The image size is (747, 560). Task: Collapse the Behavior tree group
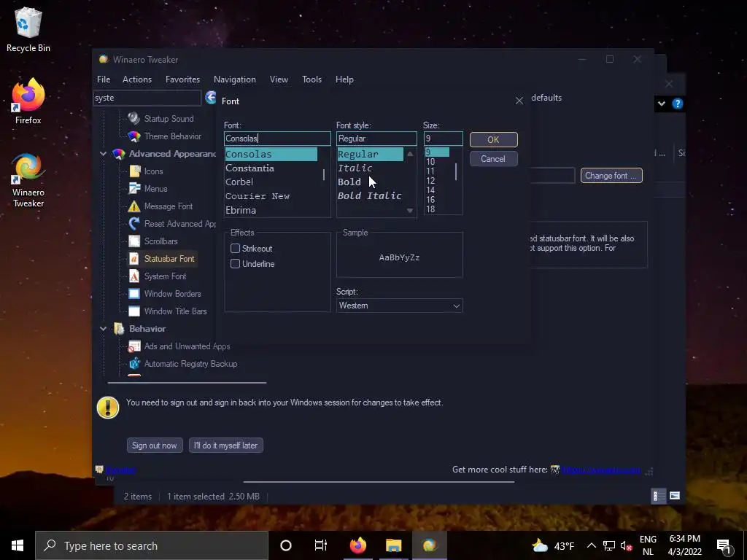pyautogui.click(x=103, y=329)
